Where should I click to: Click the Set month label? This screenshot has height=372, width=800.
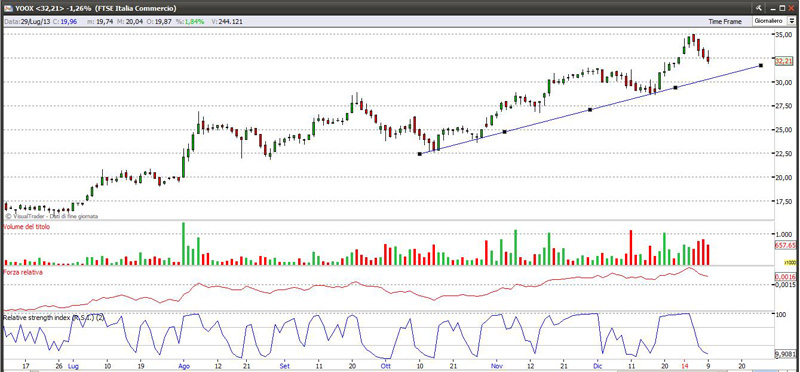pos(285,366)
